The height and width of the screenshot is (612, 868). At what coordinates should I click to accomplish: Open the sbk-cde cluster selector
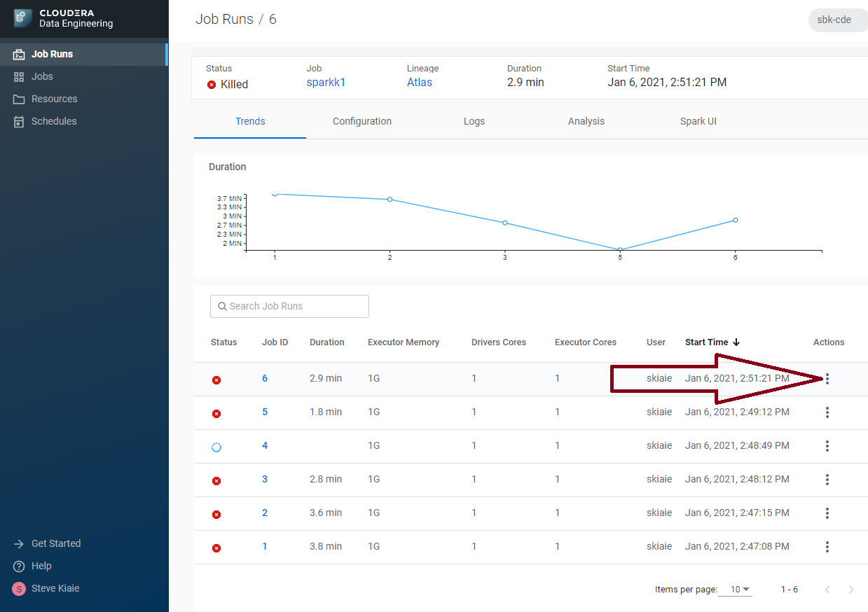coord(834,20)
